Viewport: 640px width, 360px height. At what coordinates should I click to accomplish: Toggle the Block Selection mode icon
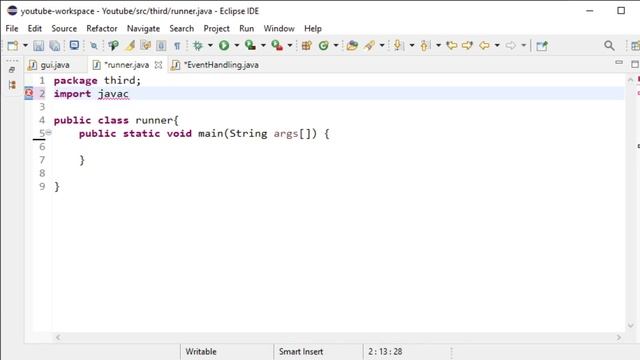click(161, 46)
